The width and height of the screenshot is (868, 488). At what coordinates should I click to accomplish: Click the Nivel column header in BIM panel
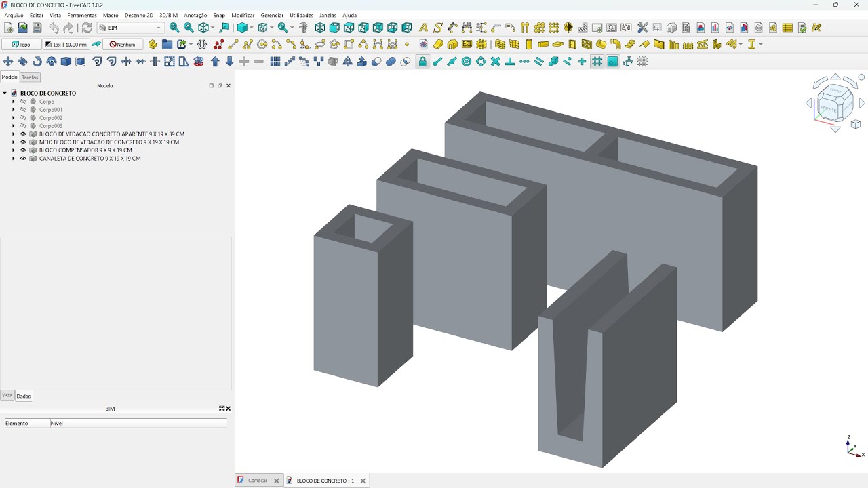[138, 423]
